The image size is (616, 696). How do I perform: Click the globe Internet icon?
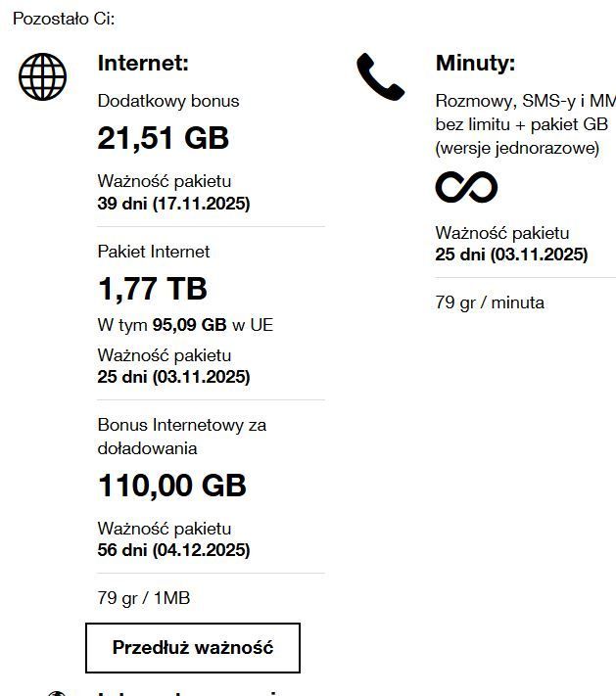tap(43, 76)
